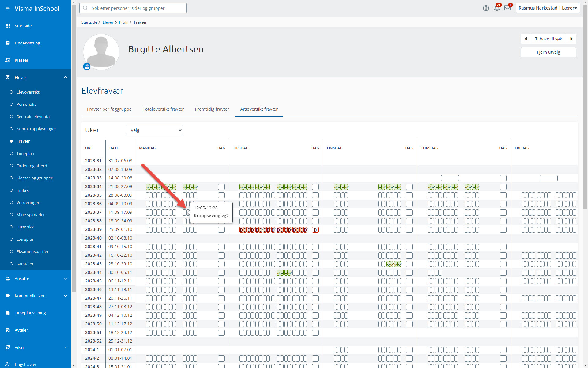Follow the Elever breadcrumb link
The height and width of the screenshot is (368, 588).
[x=108, y=22]
